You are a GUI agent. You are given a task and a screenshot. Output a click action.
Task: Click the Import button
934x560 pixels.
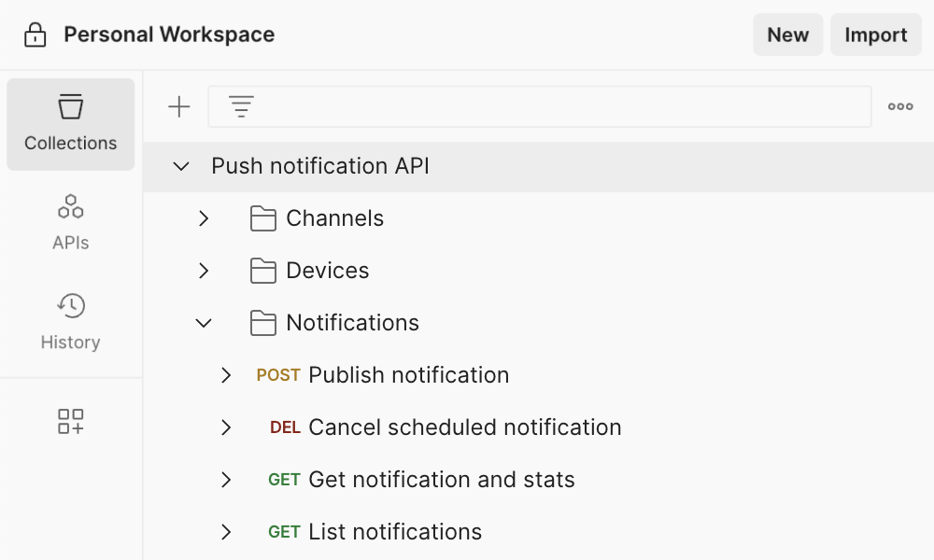coord(875,35)
